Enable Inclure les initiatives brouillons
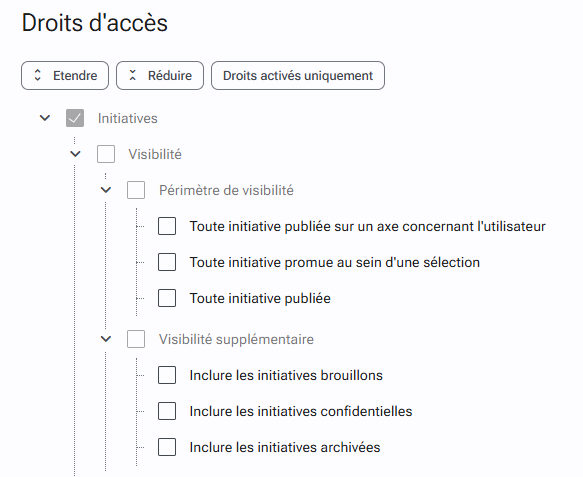 167,375
